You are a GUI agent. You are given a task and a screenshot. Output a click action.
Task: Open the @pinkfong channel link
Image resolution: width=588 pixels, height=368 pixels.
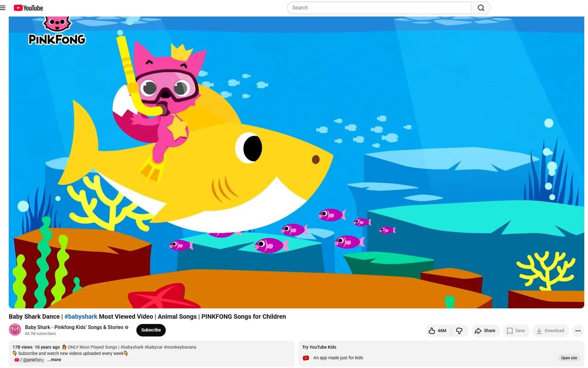point(29,360)
